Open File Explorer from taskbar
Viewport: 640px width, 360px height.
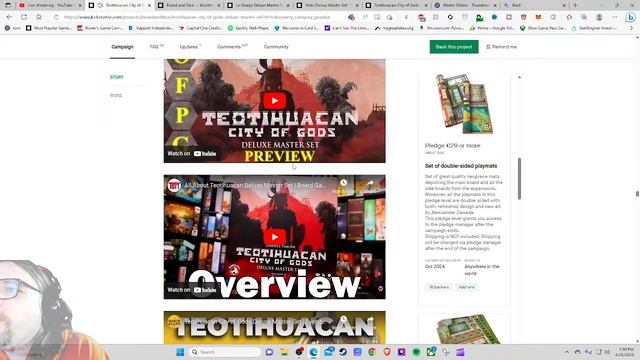284,352
